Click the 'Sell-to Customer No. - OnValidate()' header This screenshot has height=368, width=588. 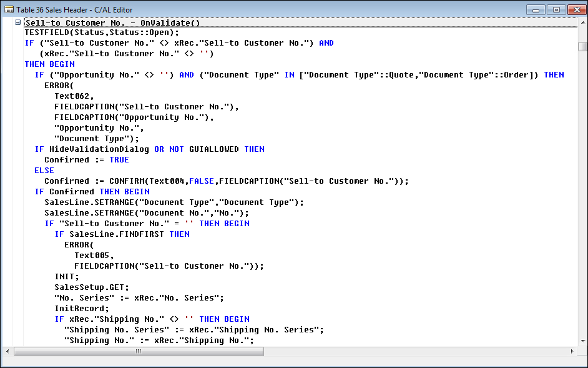click(x=112, y=23)
